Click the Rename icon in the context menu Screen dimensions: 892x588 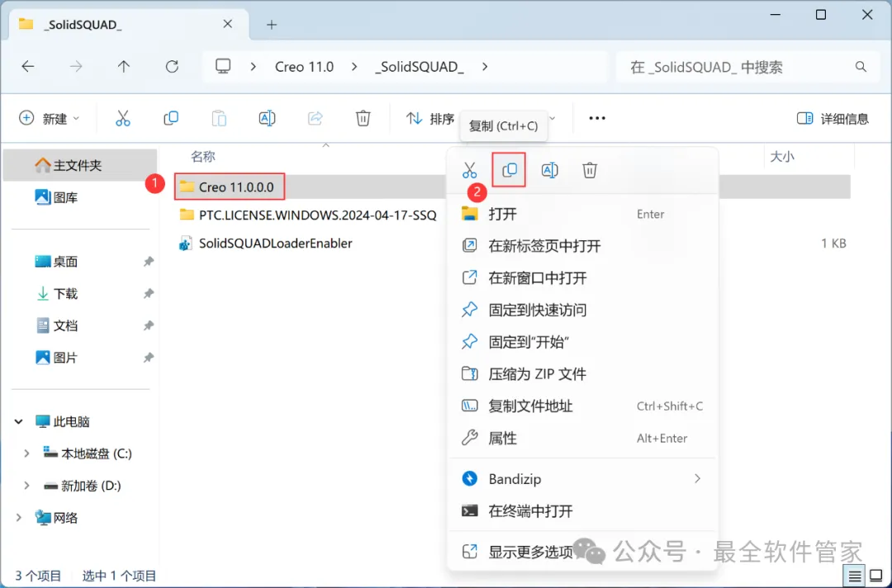549,170
